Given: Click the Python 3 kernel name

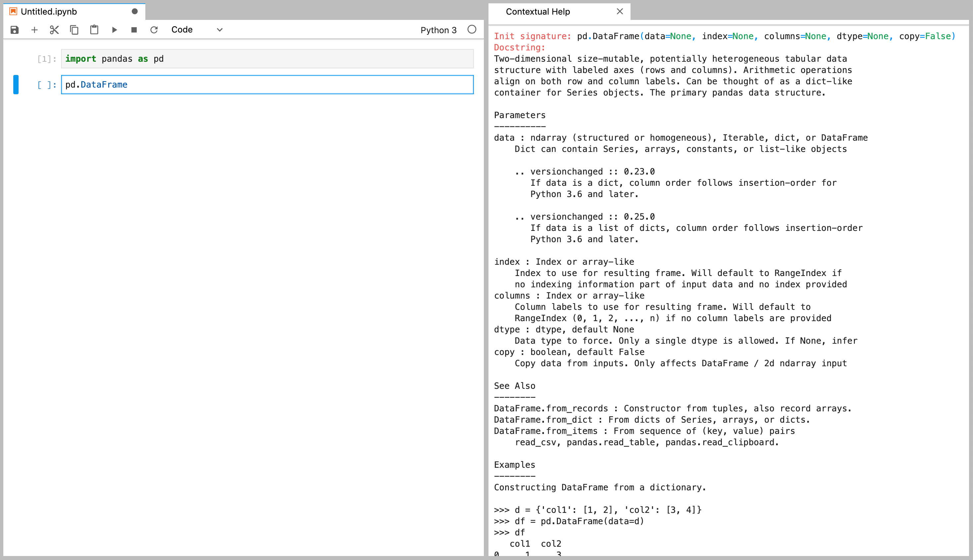Looking at the screenshot, I should 438,30.
